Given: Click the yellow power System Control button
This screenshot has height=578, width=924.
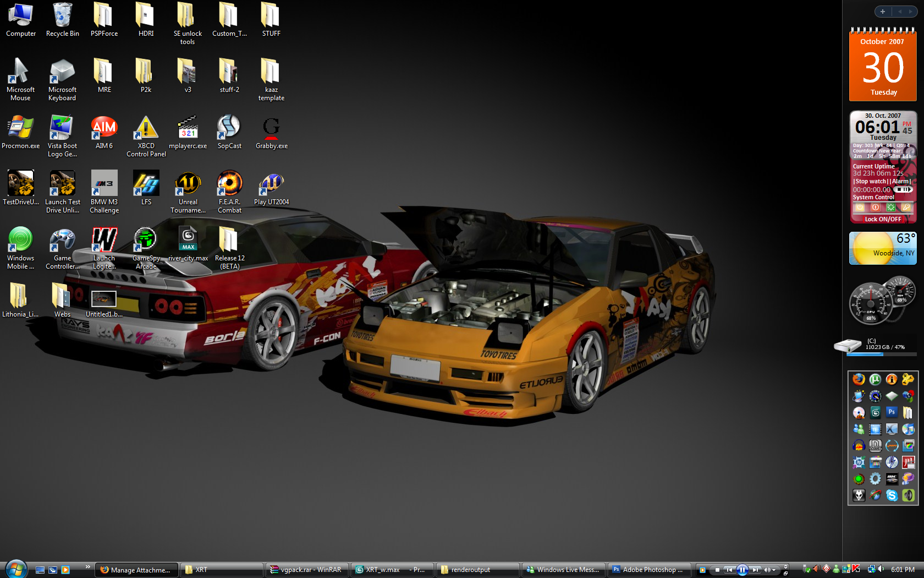Looking at the screenshot, I should (x=859, y=208).
